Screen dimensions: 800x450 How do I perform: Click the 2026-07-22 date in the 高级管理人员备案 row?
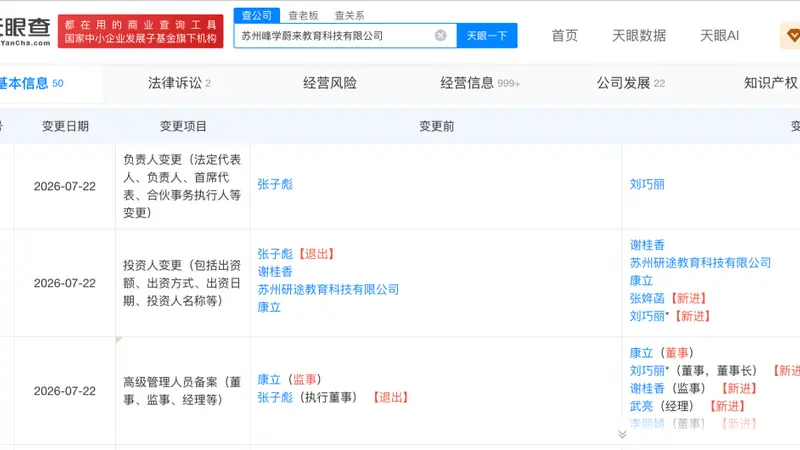click(65, 391)
